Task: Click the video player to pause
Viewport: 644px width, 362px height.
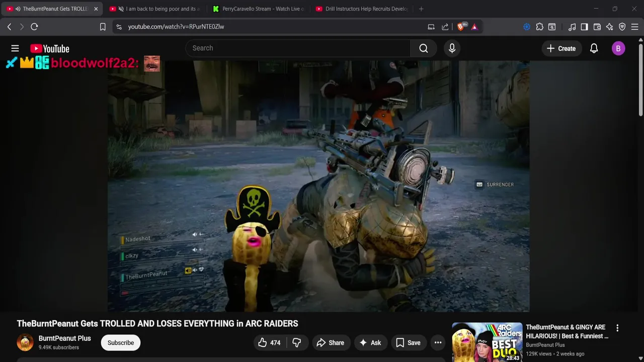Action: coord(318,186)
